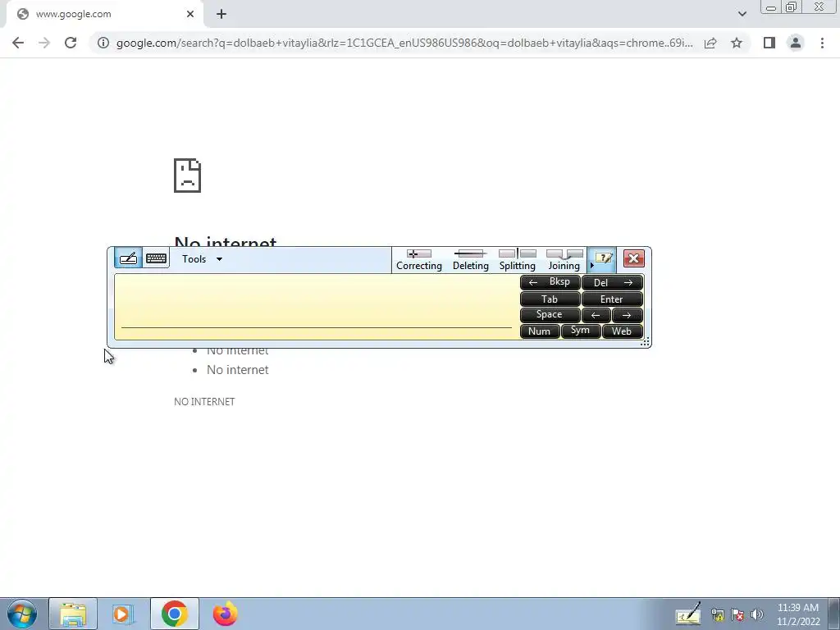Toggle the Num pad on input panel
Image resolution: width=840 pixels, height=630 pixels.
click(540, 331)
